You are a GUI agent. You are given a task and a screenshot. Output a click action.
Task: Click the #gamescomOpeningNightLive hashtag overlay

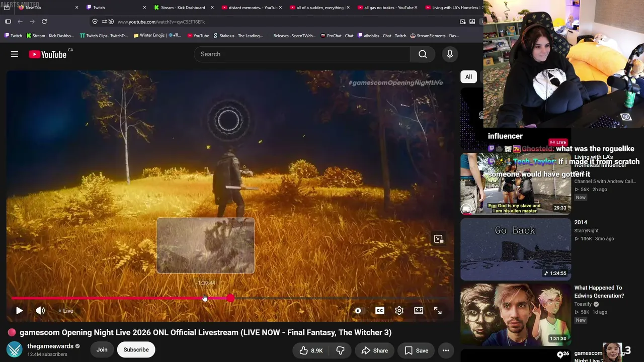(396, 82)
